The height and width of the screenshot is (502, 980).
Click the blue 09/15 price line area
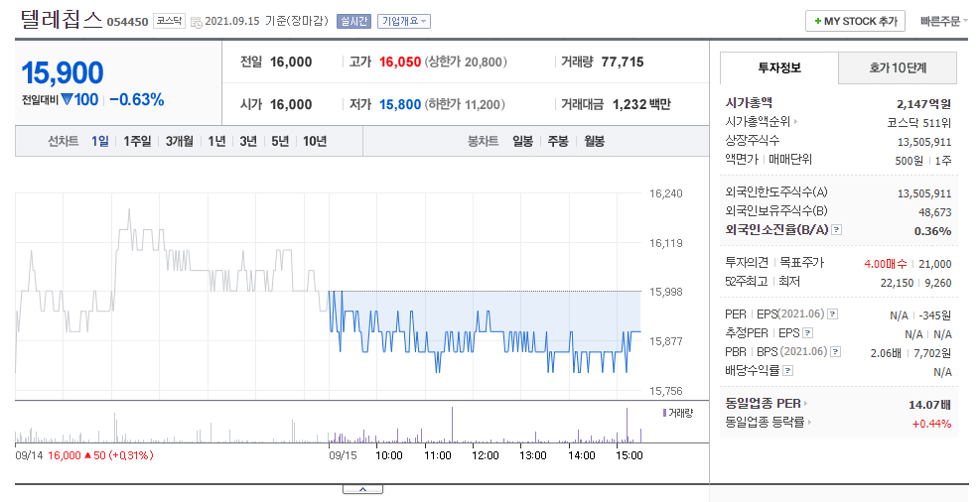pos(485,331)
